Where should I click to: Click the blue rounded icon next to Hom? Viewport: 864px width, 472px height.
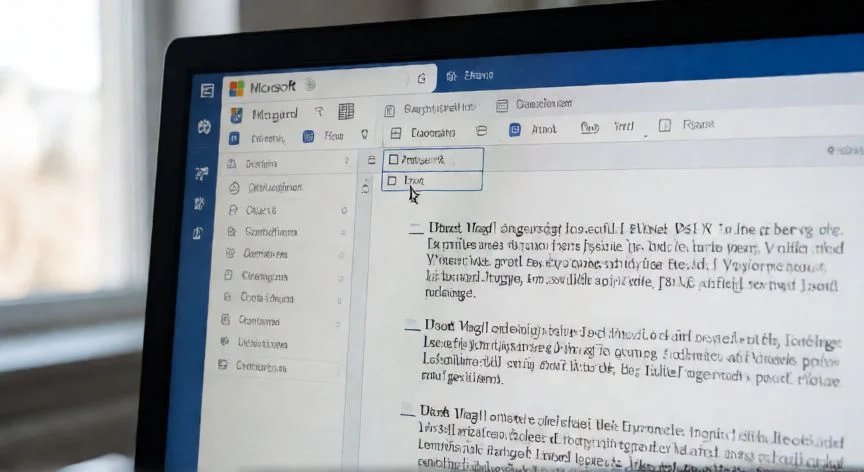tap(309, 136)
